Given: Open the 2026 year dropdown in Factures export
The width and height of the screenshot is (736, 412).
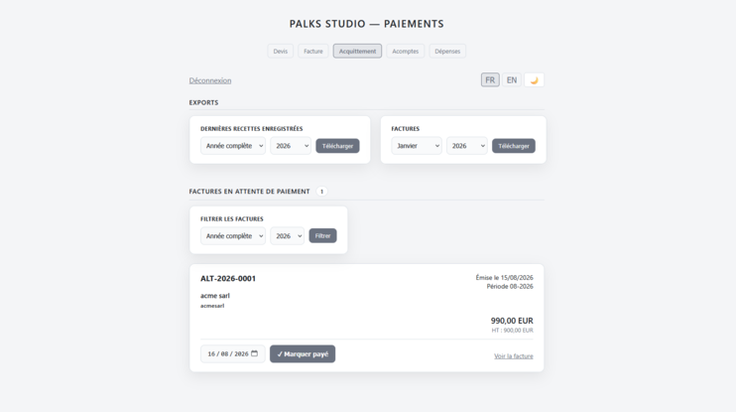Looking at the screenshot, I should point(467,146).
